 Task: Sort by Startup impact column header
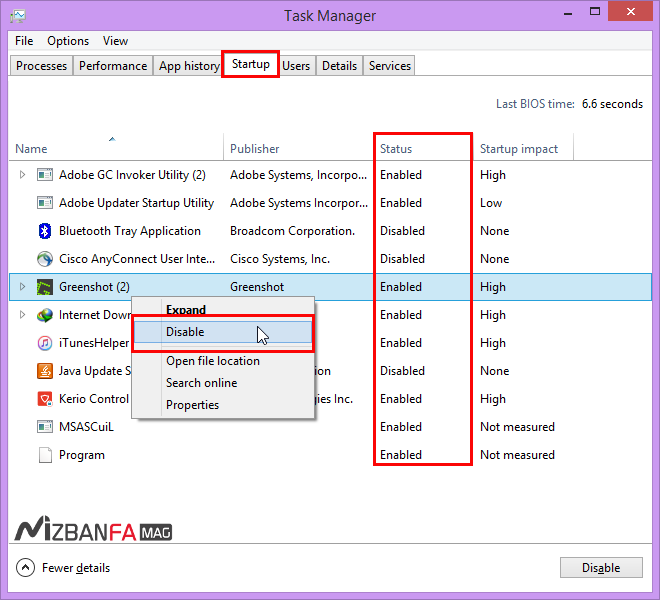click(x=519, y=149)
